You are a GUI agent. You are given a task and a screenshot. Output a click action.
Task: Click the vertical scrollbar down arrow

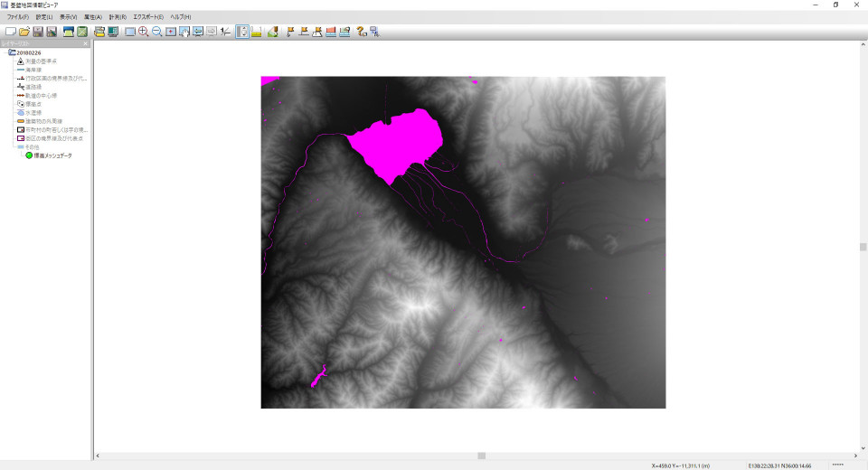point(863,446)
